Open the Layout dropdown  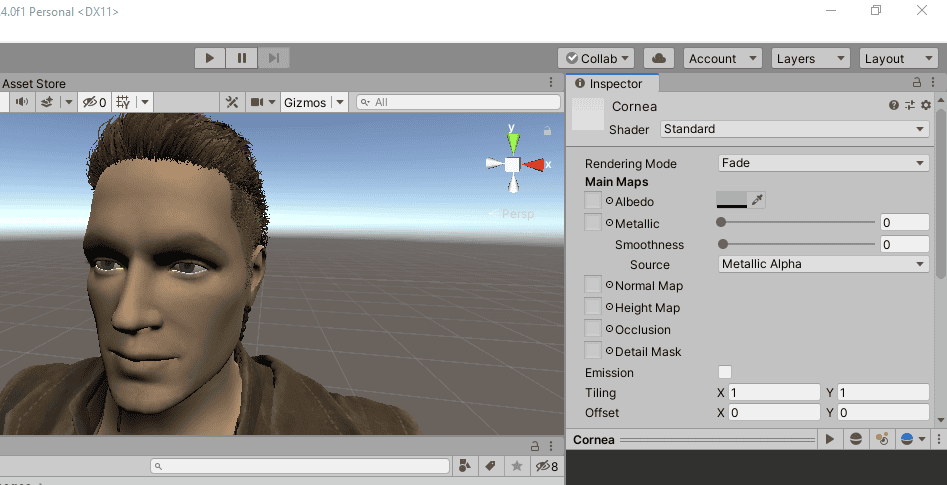click(x=899, y=58)
